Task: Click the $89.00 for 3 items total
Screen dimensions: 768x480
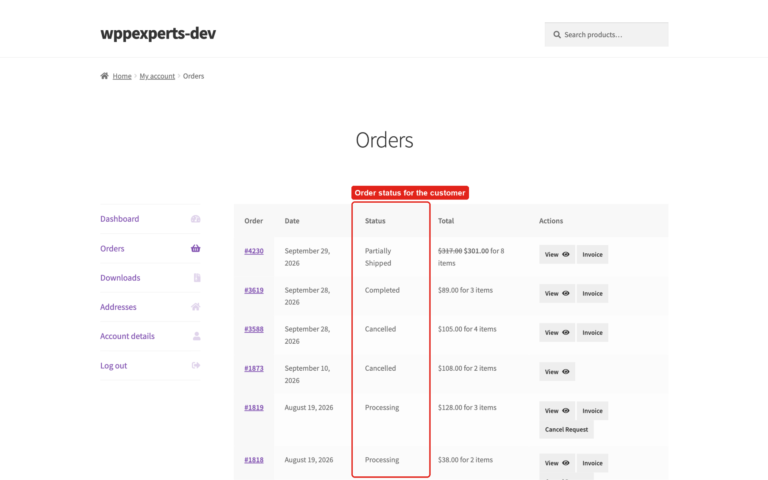Action: pos(465,290)
